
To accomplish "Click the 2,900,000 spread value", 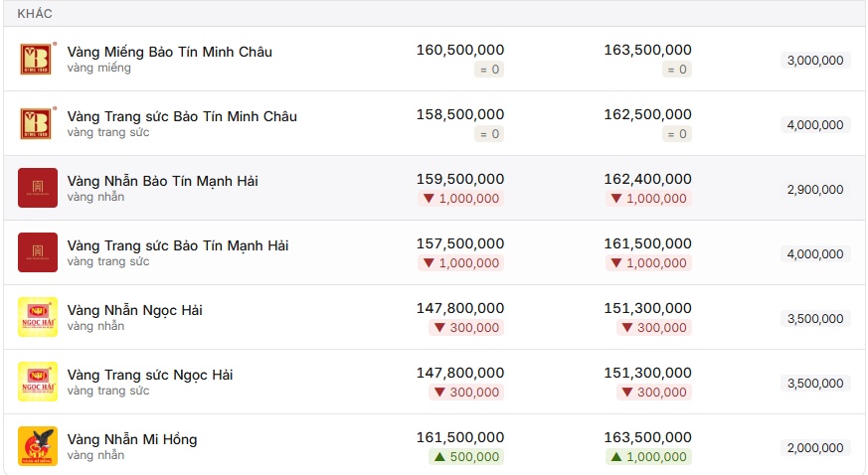I will tap(815, 190).
